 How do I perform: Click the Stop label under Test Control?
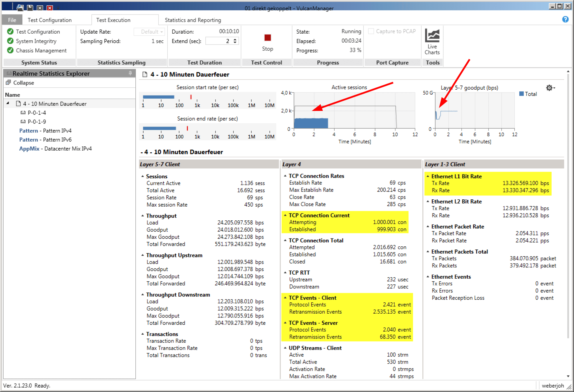[267, 49]
